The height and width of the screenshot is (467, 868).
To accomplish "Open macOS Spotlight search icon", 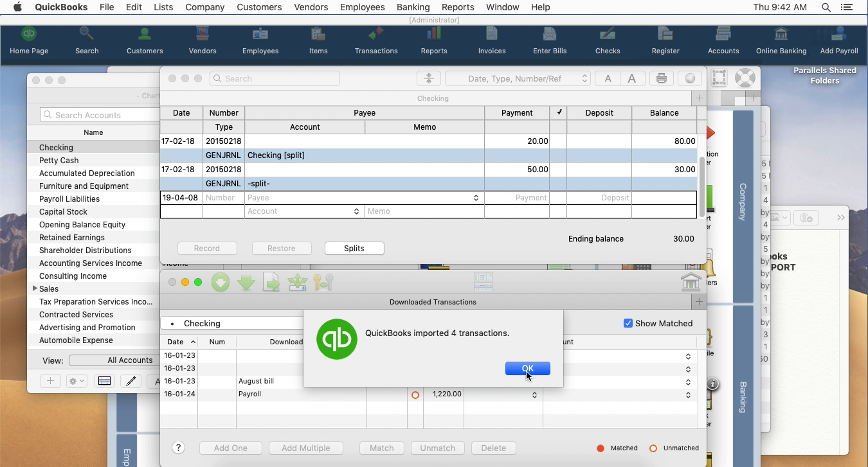I will click(826, 7).
